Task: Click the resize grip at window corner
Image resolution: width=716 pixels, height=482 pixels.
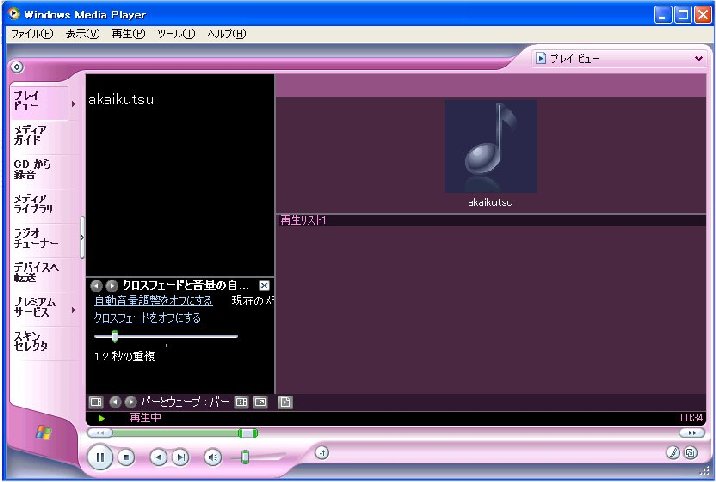Action: click(705, 471)
